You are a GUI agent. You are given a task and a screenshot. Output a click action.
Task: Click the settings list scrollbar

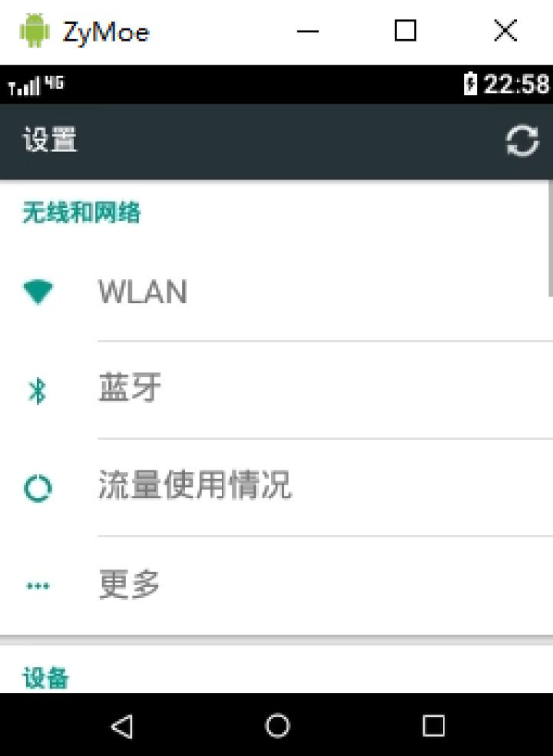(550, 239)
